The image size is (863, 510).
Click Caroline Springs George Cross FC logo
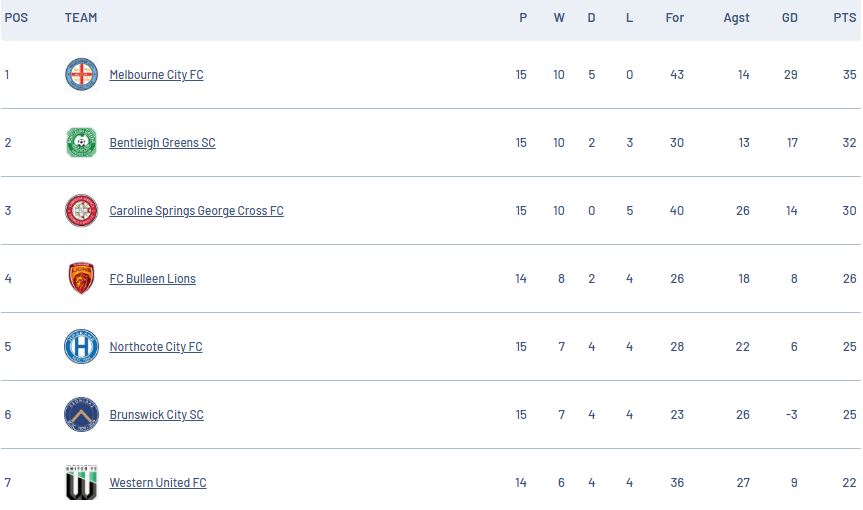coord(81,211)
